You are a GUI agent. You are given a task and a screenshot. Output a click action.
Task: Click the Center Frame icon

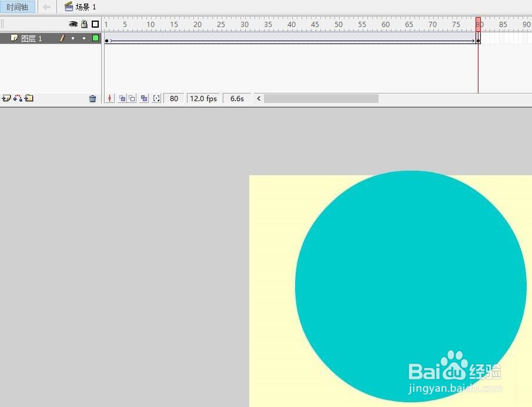tap(109, 98)
